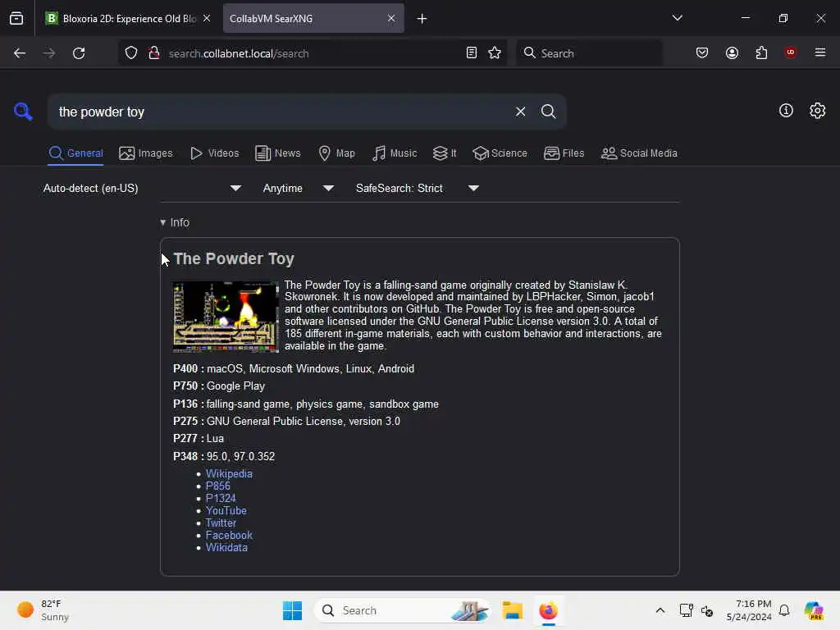Collapse the Info section
This screenshot has height=630, width=840.
tap(176, 222)
